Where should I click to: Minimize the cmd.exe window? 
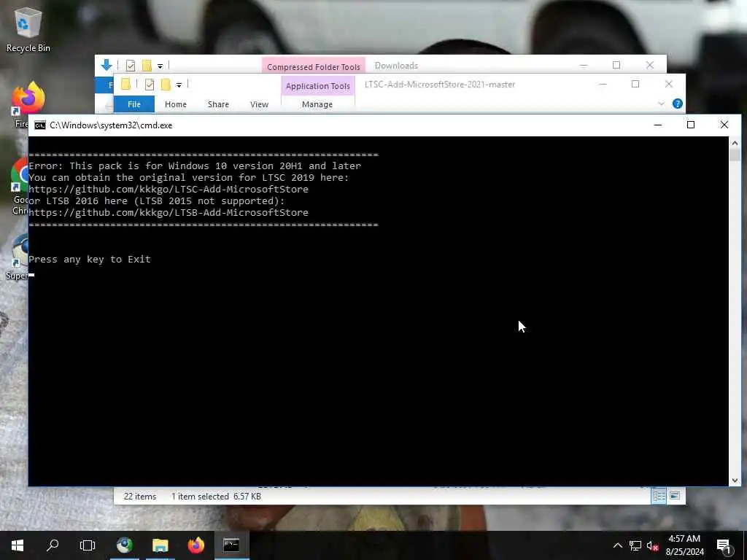point(658,125)
